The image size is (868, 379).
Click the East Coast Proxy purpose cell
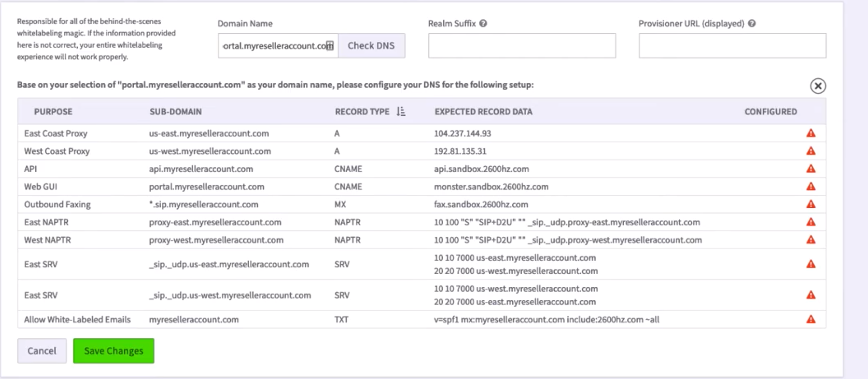tap(56, 133)
